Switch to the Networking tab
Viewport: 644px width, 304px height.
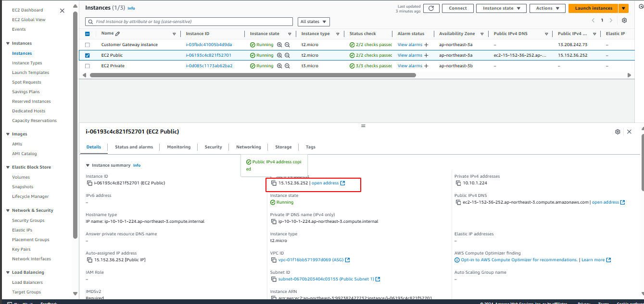click(248, 147)
